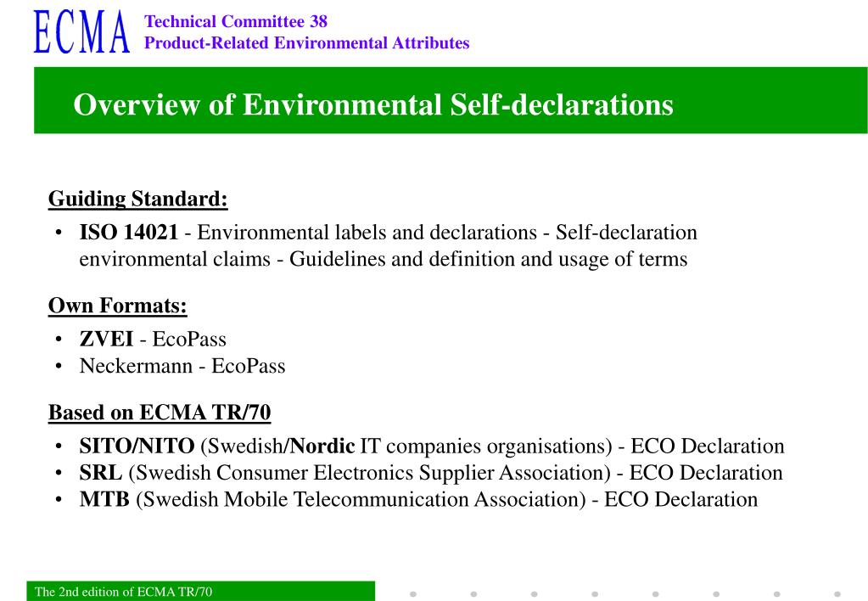Click the ECMA logo

tap(82, 32)
